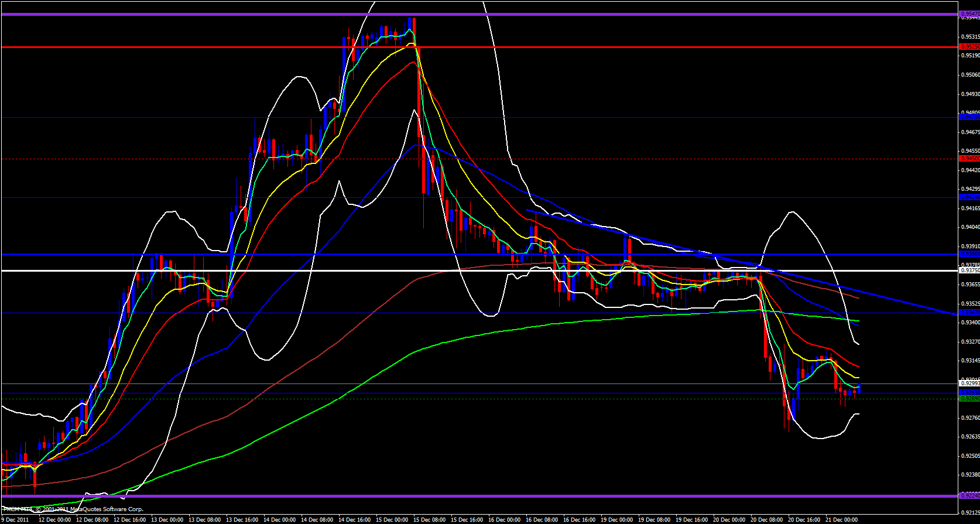Click the blue 0.93470 price label
This screenshot has height=524, width=980.
(969, 313)
